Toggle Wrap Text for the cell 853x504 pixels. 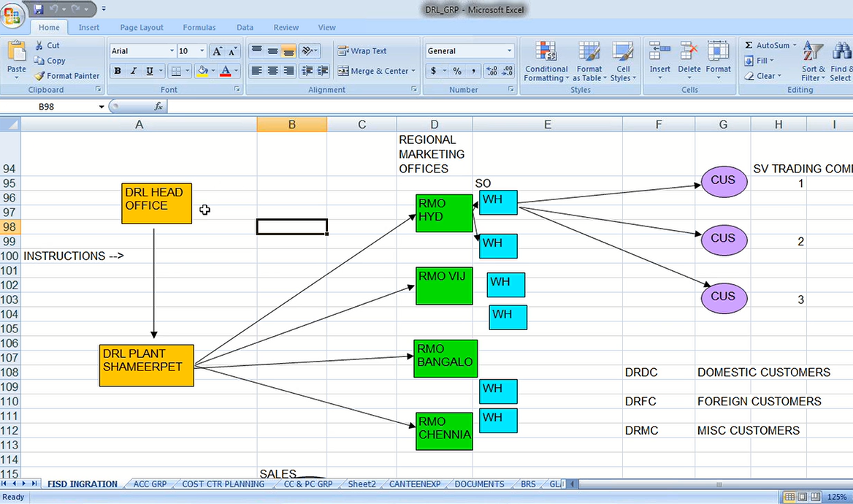coord(362,50)
